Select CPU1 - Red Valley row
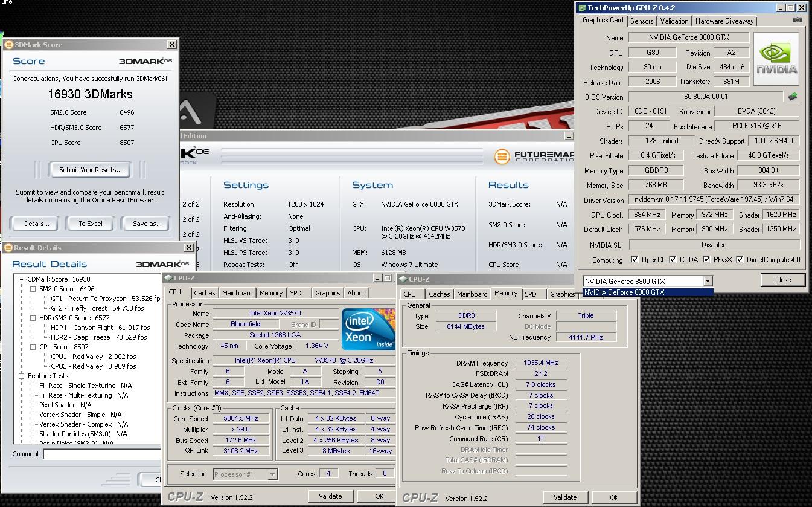812x507 pixels. tap(94, 357)
